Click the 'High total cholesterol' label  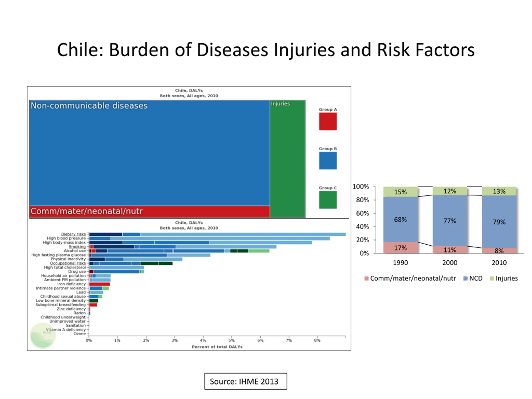pyautogui.click(x=65, y=267)
